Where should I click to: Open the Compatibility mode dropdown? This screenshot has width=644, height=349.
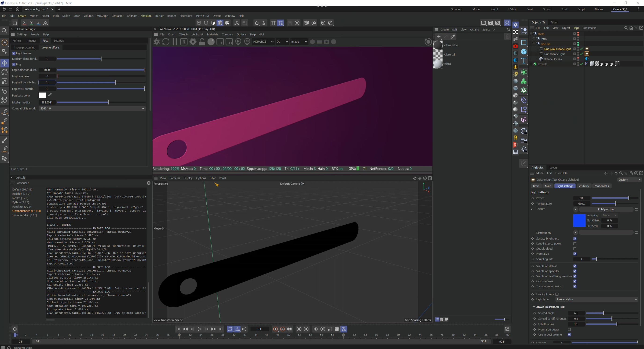click(x=92, y=108)
